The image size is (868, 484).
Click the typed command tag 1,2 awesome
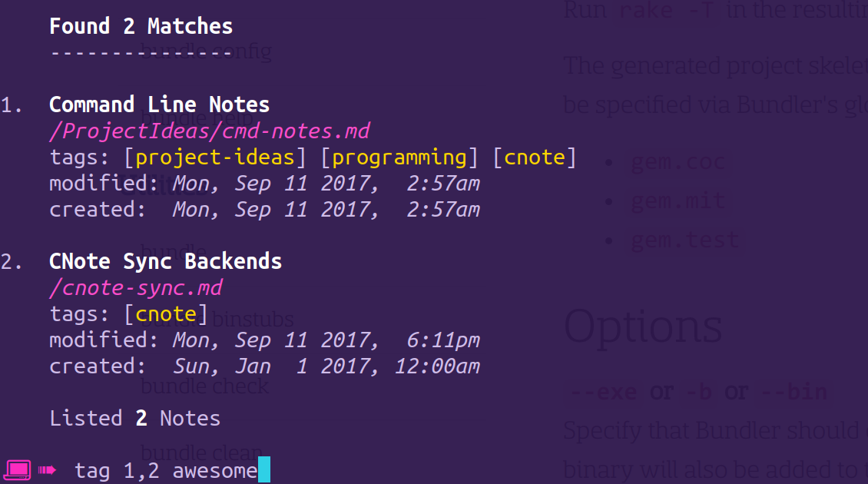tap(166, 471)
